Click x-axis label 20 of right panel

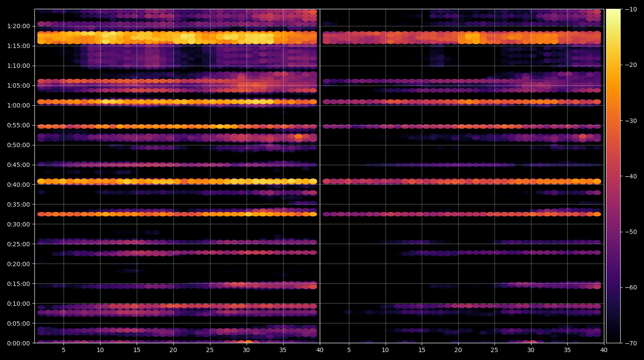point(458,350)
